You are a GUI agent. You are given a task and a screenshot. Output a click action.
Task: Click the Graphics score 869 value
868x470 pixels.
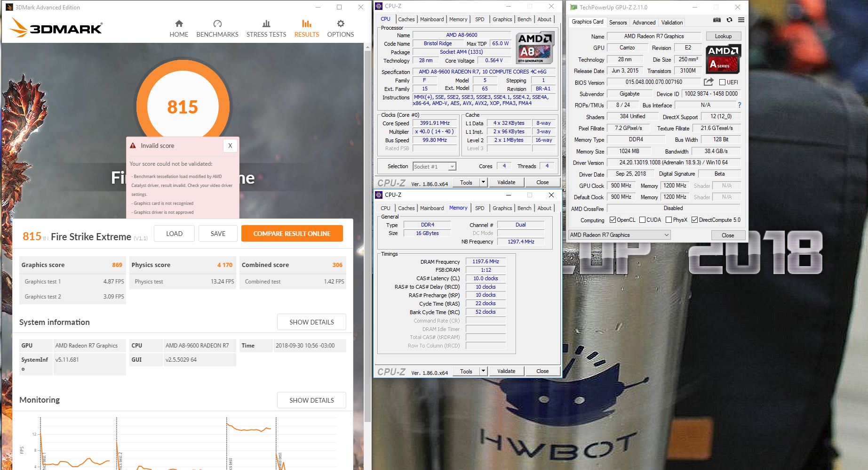coord(117,265)
